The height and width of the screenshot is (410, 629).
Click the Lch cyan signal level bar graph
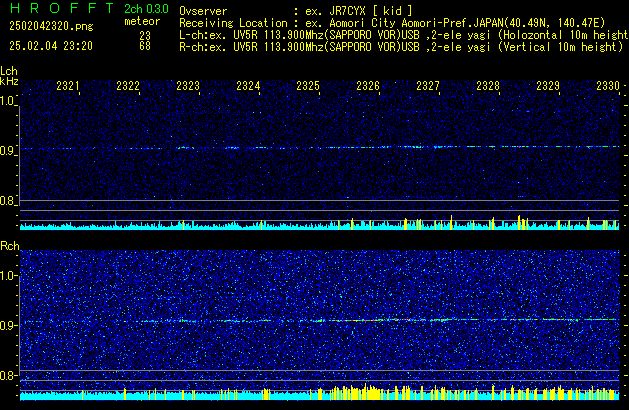point(319,223)
